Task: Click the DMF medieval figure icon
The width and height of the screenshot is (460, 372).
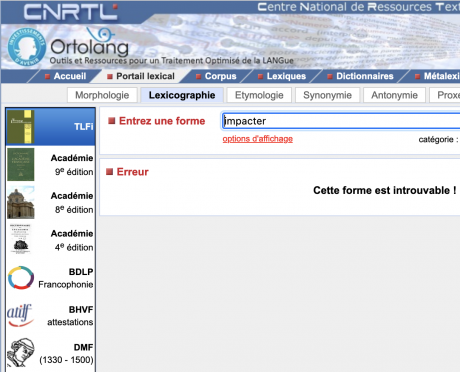Action: click(21, 353)
